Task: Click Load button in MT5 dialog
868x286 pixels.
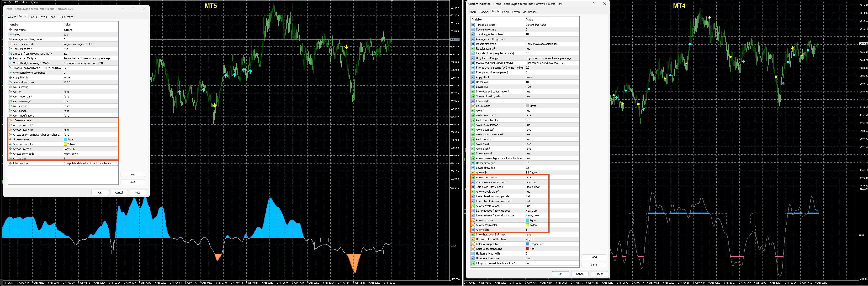Action: 133,174
